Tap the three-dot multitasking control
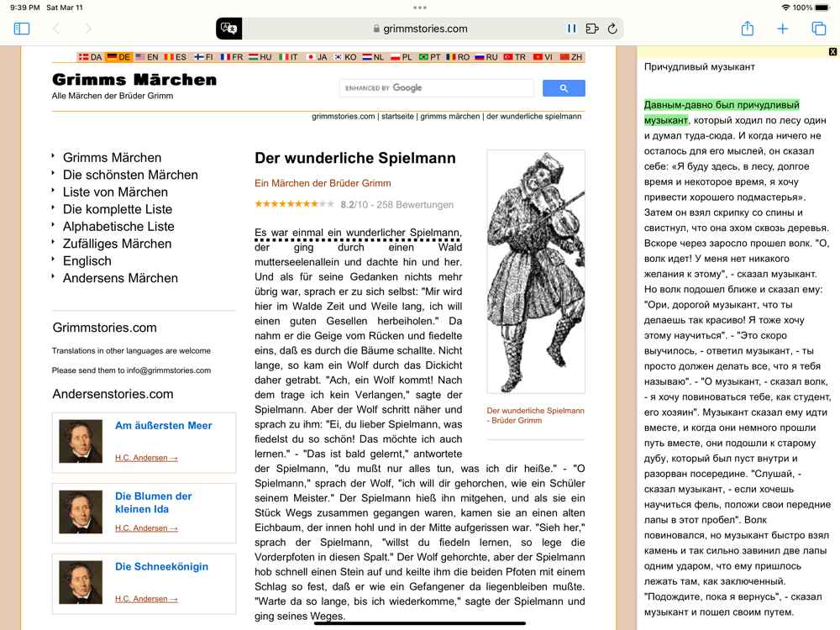840x630 pixels. [x=420, y=8]
